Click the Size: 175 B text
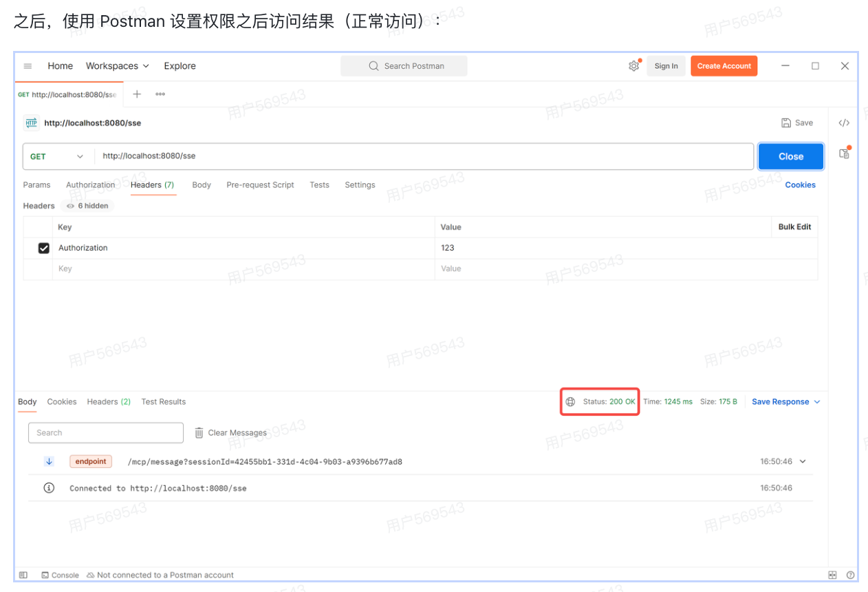The height and width of the screenshot is (592, 868). pyautogui.click(x=719, y=402)
